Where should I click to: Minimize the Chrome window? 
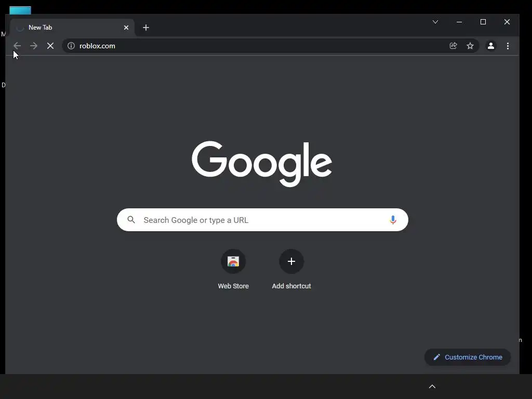[x=459, y=22]
